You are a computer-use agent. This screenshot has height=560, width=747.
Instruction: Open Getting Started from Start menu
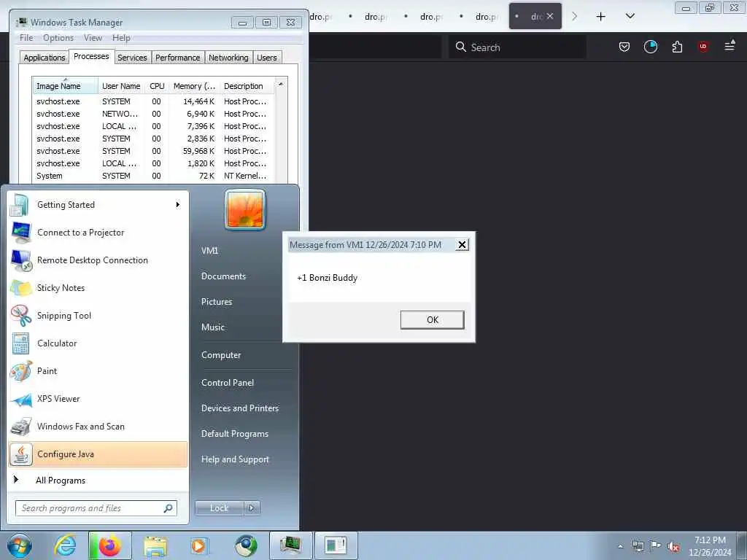pos(98,205)
